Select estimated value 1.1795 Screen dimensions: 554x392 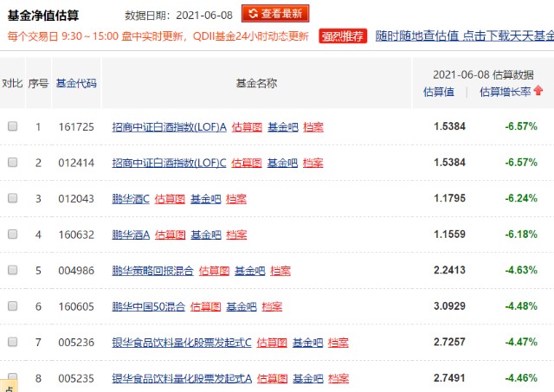click(449, 198)
